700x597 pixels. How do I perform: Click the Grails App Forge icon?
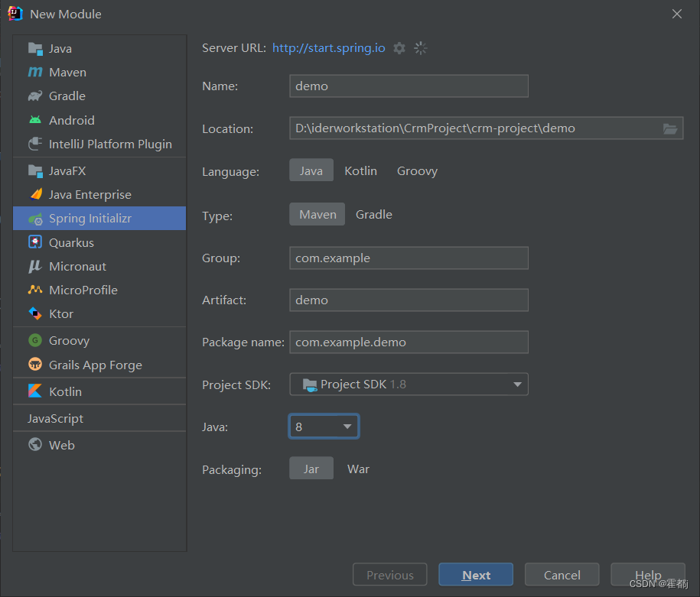35,365
